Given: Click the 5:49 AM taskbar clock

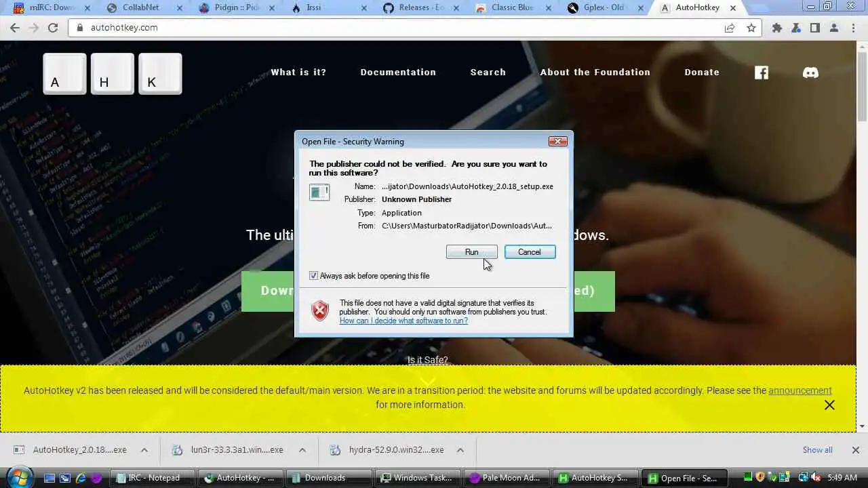Looking at the screenshot, I should pos(842,478).
